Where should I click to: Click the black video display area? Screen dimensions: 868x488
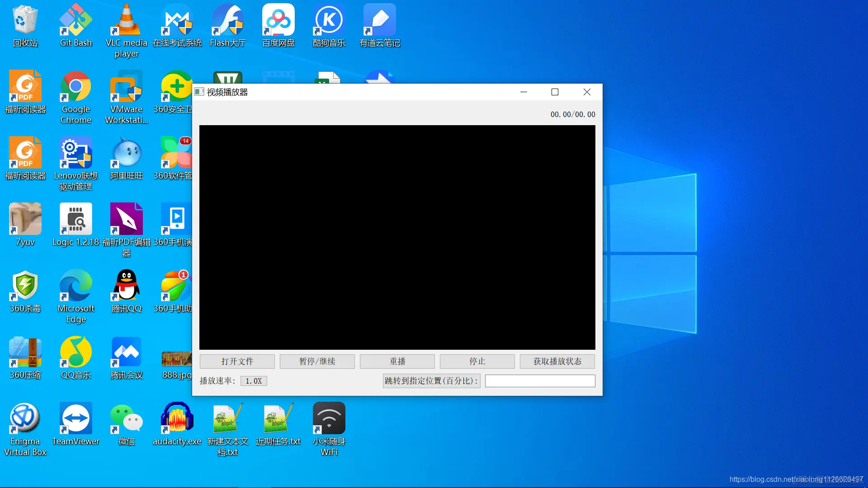click(397, 237)
